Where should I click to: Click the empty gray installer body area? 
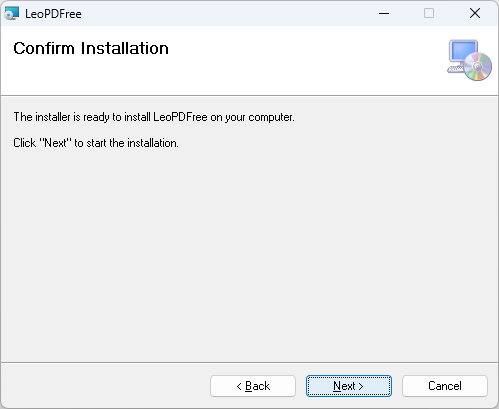249,253
